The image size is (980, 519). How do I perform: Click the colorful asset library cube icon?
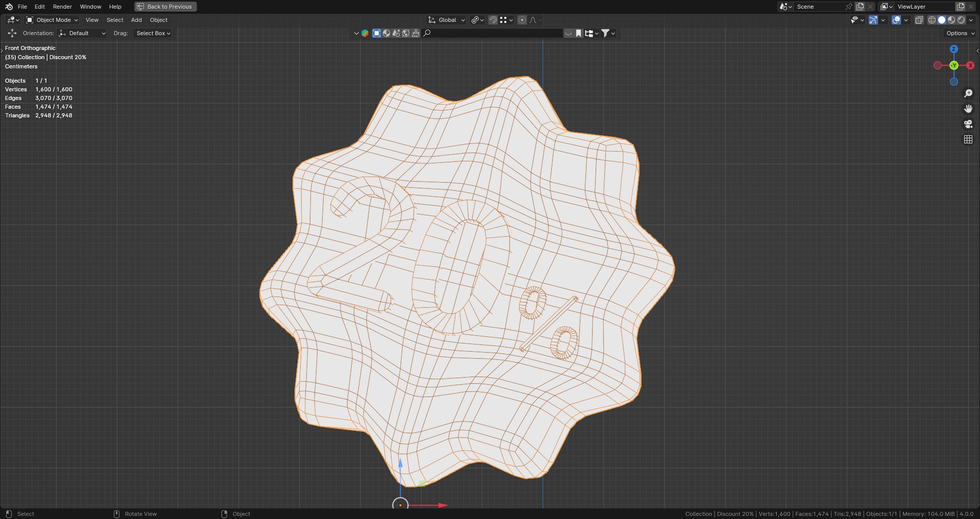pyautogui.click(x=365, y=33)
